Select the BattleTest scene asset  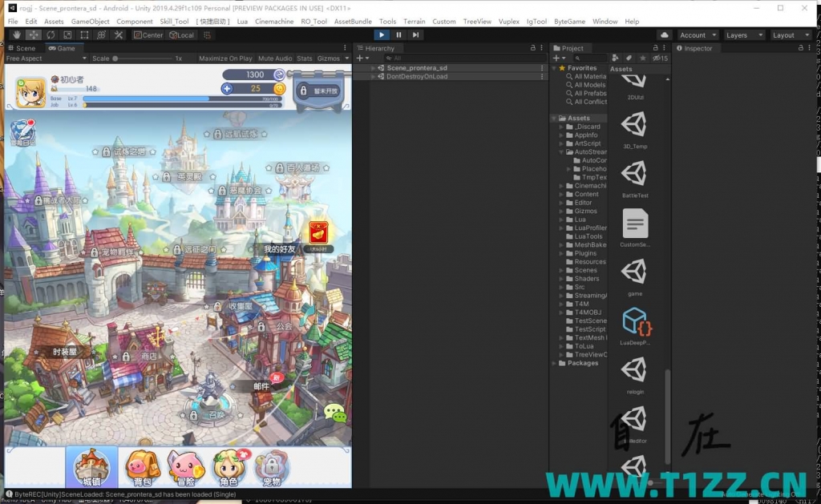coord(635,178)
